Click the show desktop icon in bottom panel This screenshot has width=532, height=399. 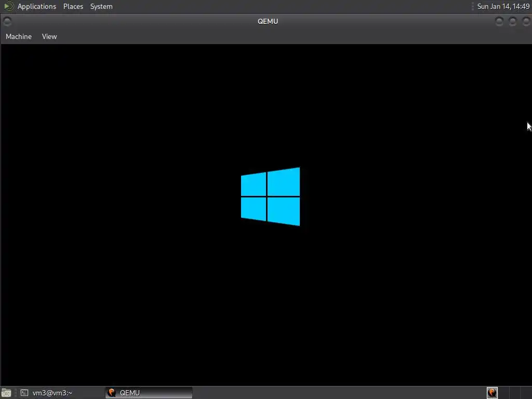coord(6,393)
